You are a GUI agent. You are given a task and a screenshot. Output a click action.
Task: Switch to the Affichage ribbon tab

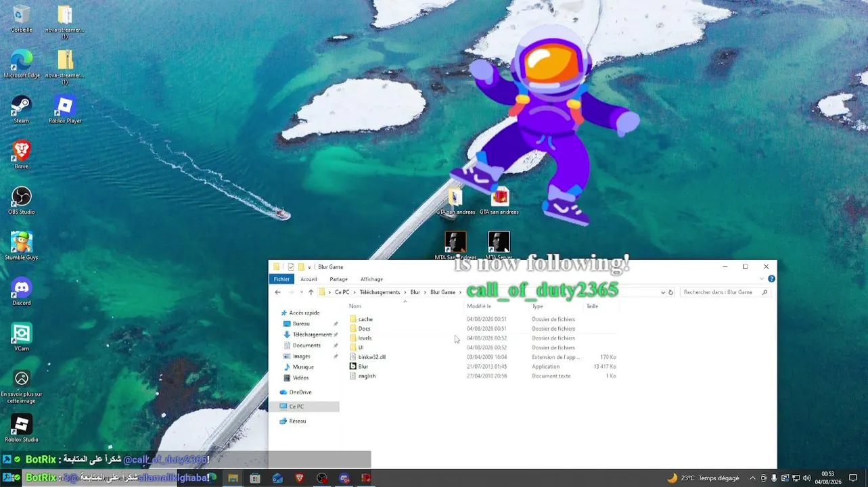(x=371, y=279)
